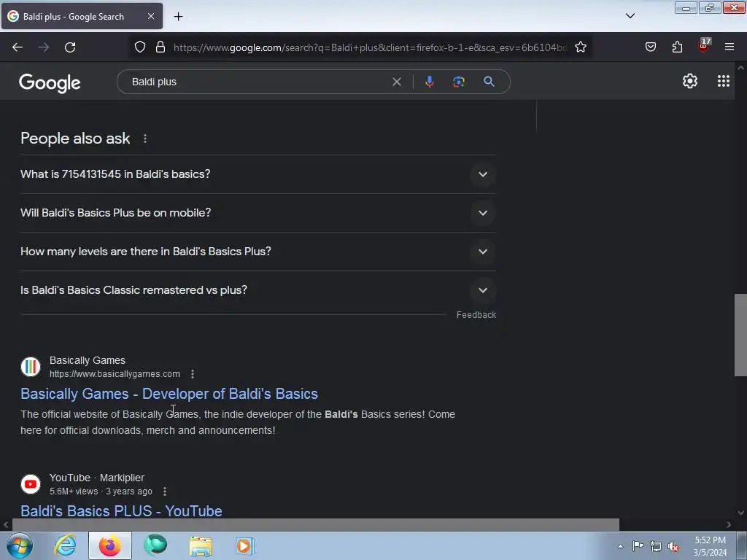Go to Google homepage via logo

50,83
